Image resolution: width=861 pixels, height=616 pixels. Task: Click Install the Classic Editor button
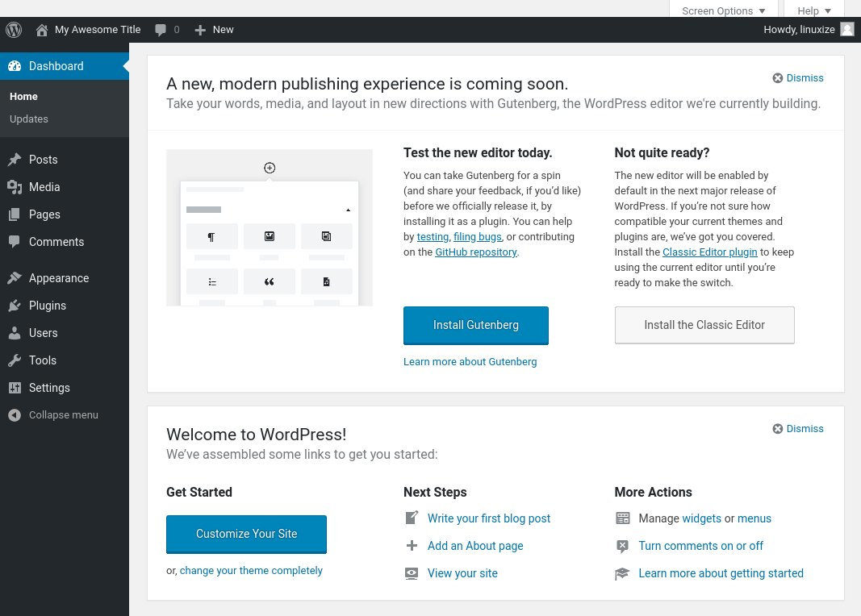(704, 325)
